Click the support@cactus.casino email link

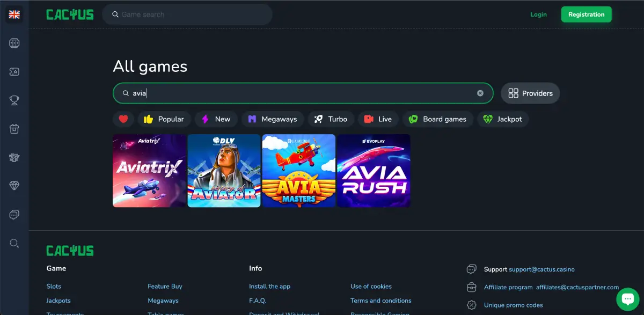541,269
